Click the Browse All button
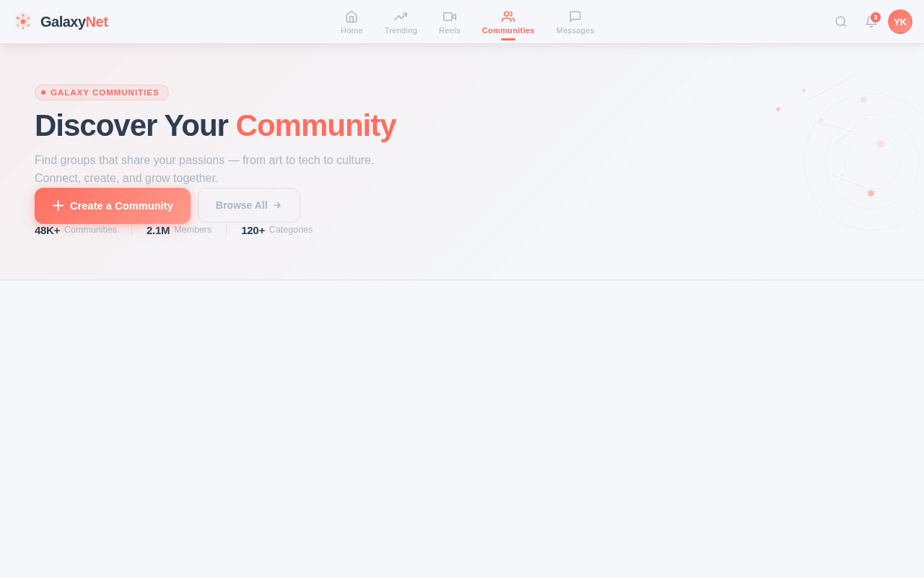Screen dimensions: 924x578 pos(249,204)
